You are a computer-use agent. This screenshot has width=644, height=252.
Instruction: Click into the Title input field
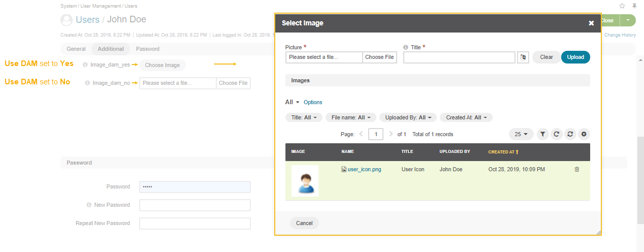(x=459, y=57)
